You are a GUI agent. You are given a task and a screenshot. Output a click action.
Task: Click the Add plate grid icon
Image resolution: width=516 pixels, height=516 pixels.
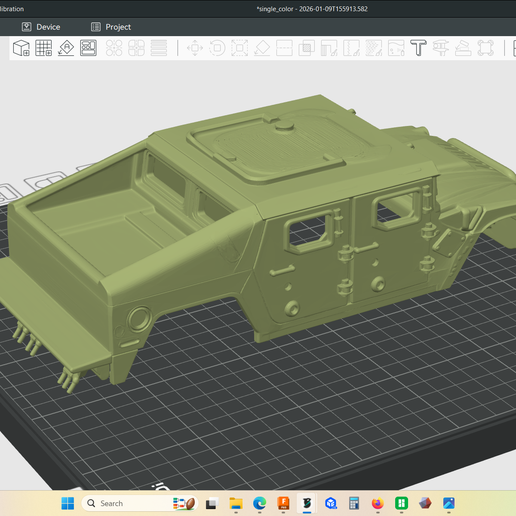44,48
